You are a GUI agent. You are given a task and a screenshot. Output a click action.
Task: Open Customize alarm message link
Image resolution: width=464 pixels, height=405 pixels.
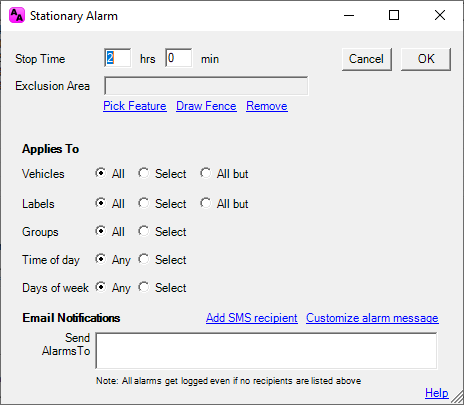[x=372, y=318]
